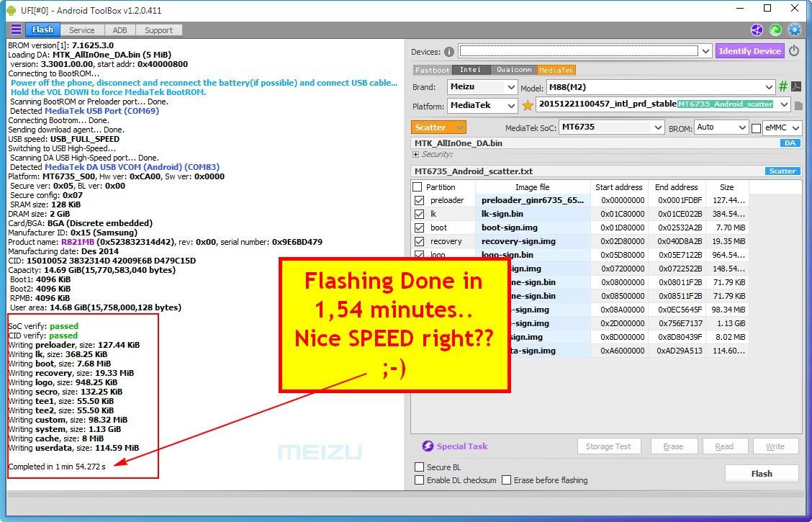Select the lk-sign.bin image file cell
Image resolution: width=812 pixels, height=522 pixels.
click(x=533, y=214)
